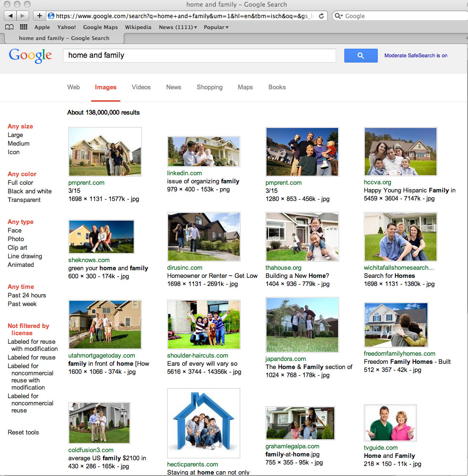Select the 'home and family - Google Search' browser tab
The image size is (468, 476).
click(x=64, y=38)
